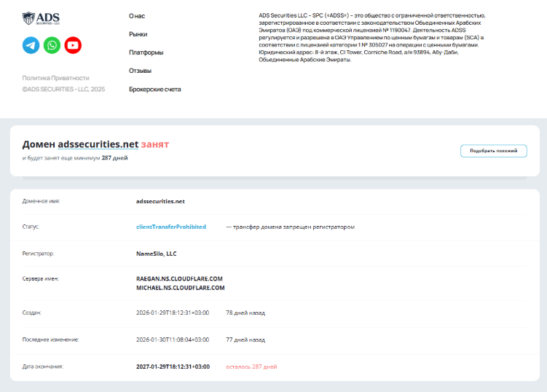Screen dimensions: 547x392
Task: Click the Дата окончания label
Action: tap(43, 366)
